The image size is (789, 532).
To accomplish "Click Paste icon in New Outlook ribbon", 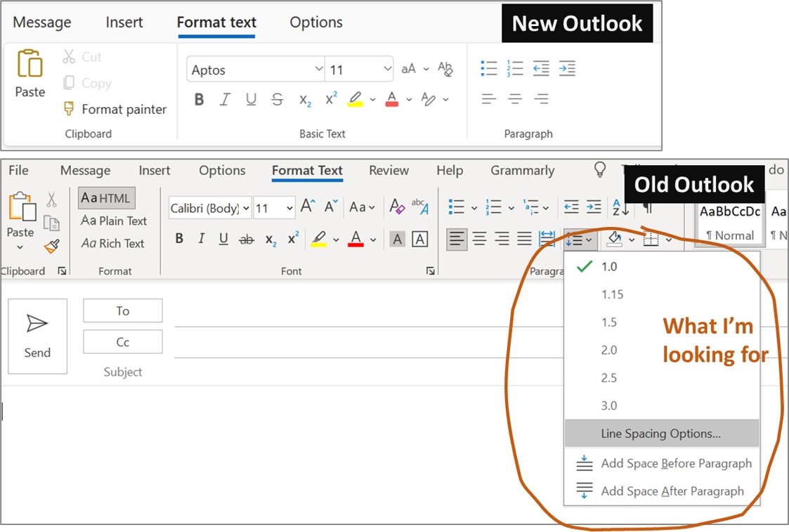I will click(x=30, y=63).
